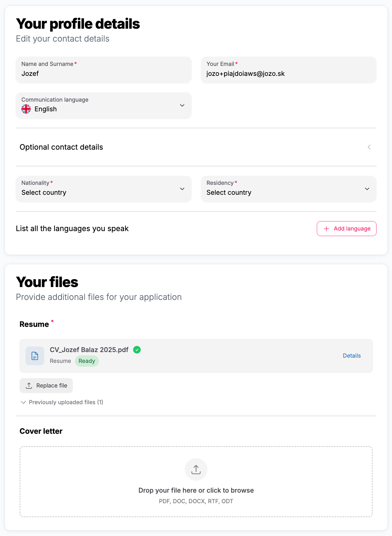Click the chevron arrow beside Optional contact details

369,147
